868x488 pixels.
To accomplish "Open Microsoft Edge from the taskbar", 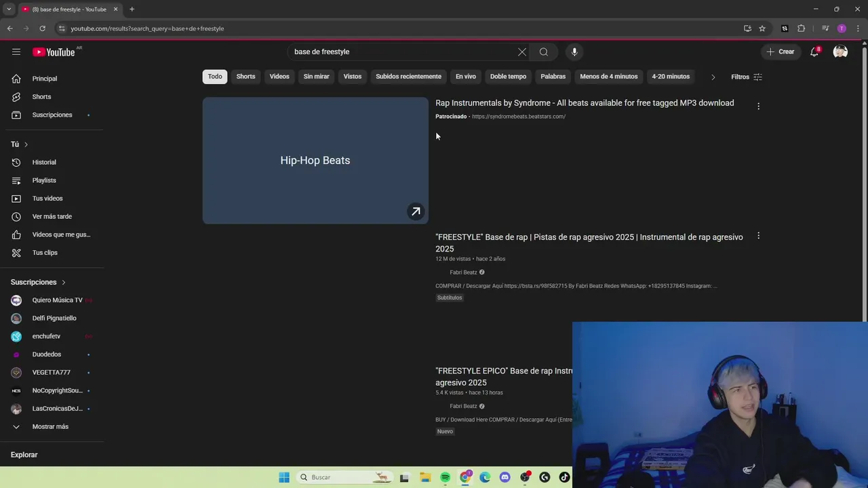I will 485,477.
